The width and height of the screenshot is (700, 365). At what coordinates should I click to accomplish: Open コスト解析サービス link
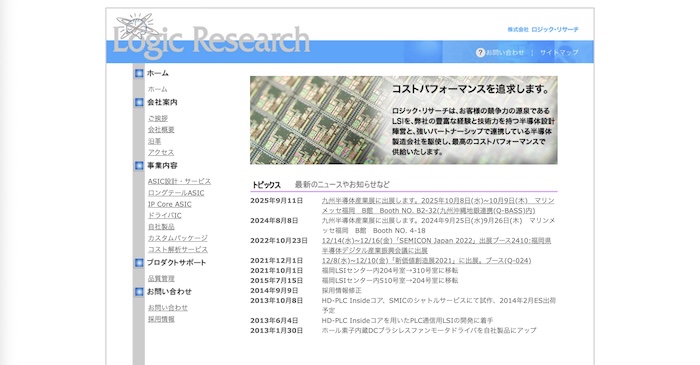point(178,250)
